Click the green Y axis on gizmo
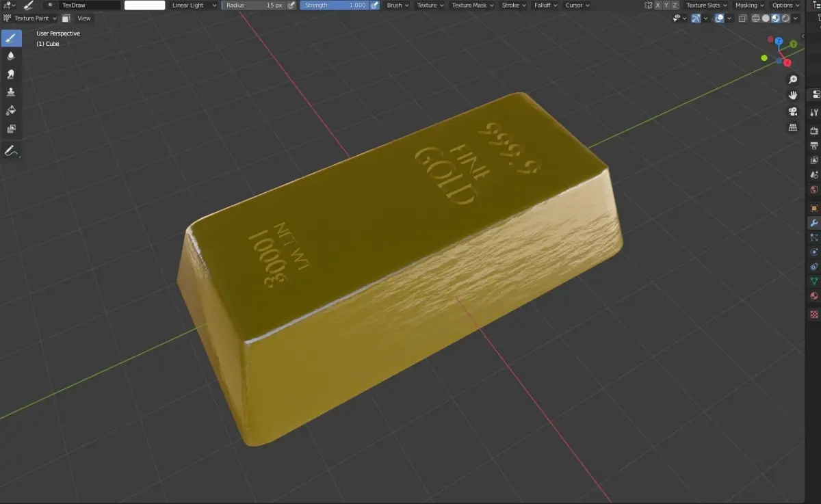This screenshot has height=504, width=821. (x=794, y=44)
